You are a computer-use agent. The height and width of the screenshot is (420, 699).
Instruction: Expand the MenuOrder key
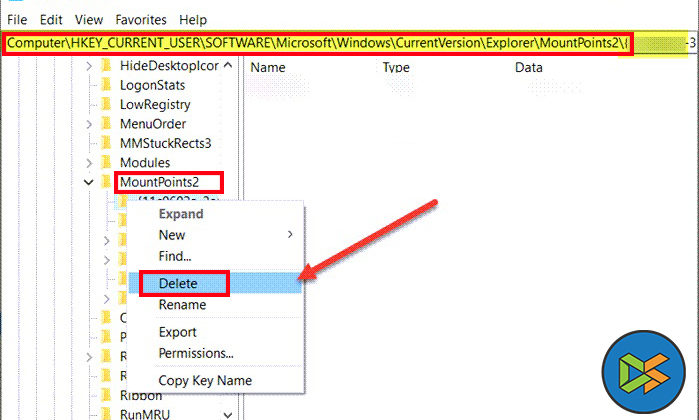coord(89,124)
